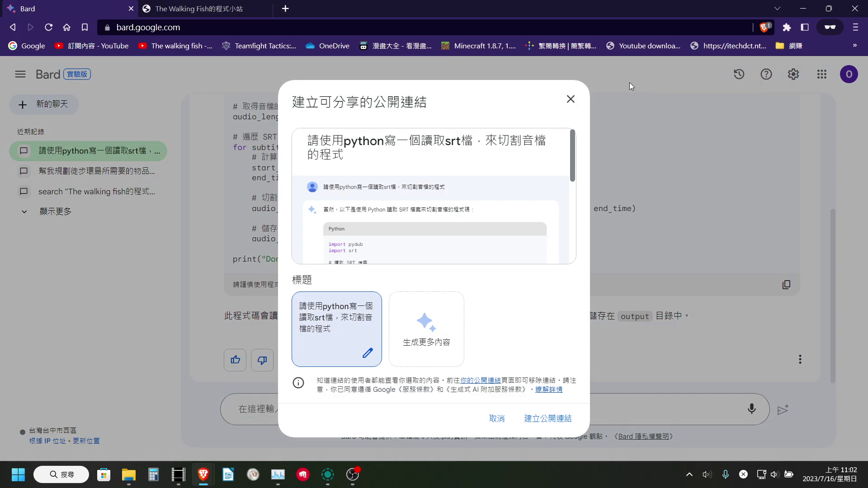This screenshot has height=488, width=868.
Task: Click the 取消 cancel button
Action: click(496, 418)
